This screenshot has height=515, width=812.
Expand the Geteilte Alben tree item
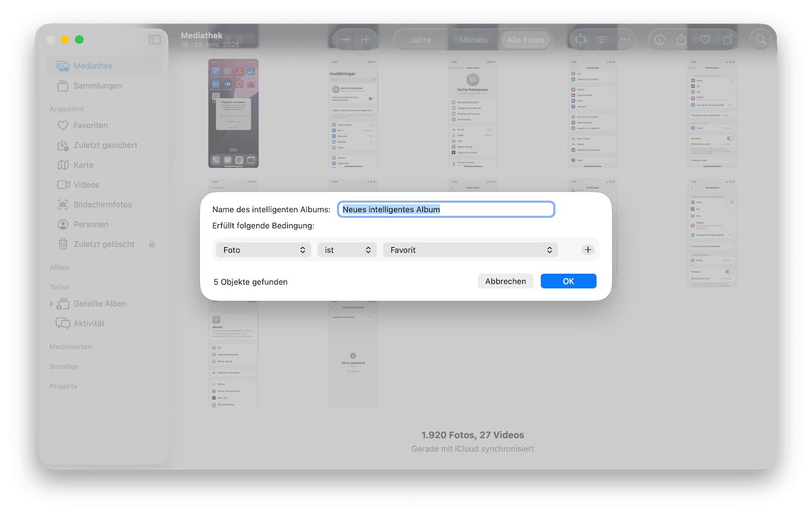[52, 304]
